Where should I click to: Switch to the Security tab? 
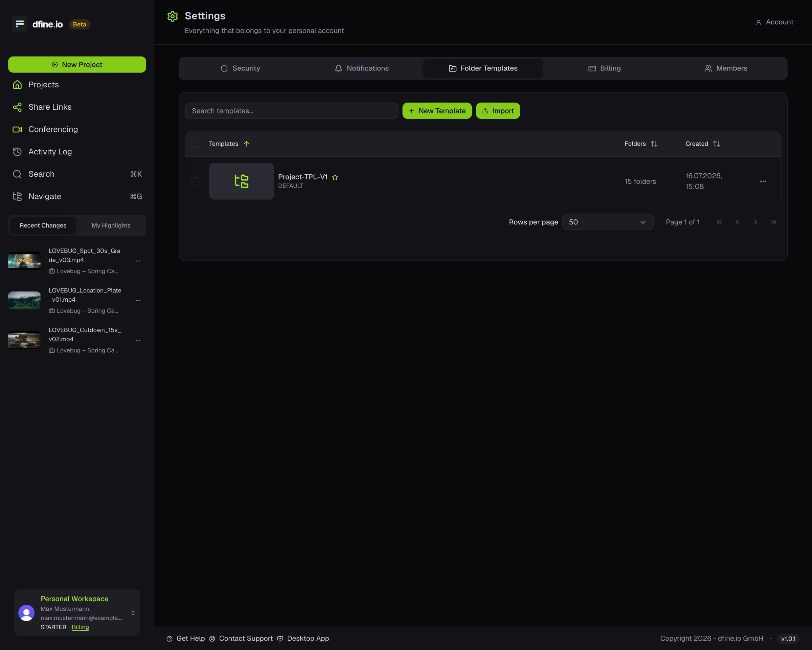(x=240, y=68)
